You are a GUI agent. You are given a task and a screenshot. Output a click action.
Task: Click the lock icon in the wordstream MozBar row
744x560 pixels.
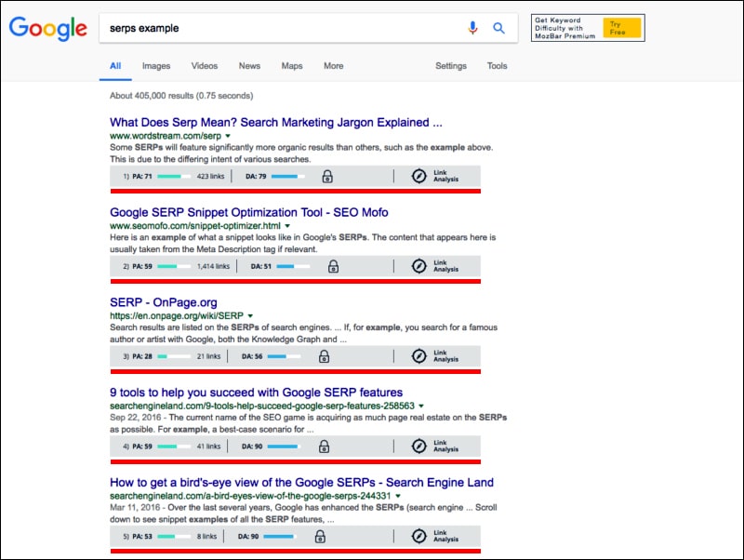pos(327,177)
